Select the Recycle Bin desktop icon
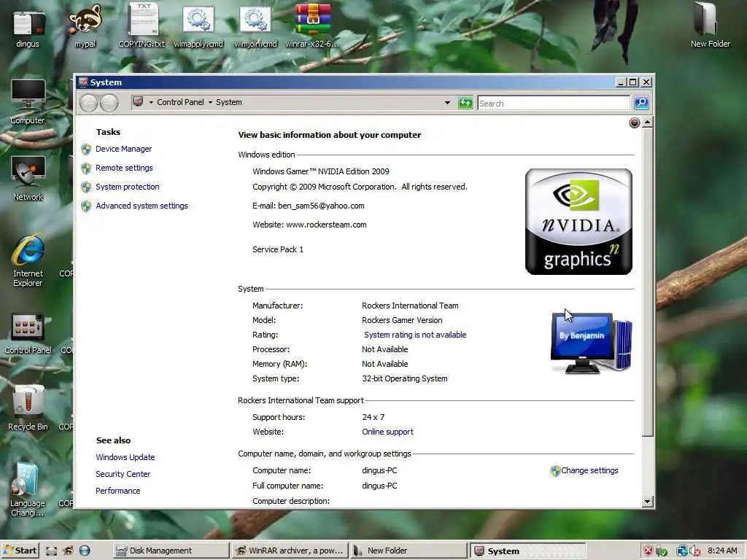The image size is (747, 560). [x=28, y=408]
